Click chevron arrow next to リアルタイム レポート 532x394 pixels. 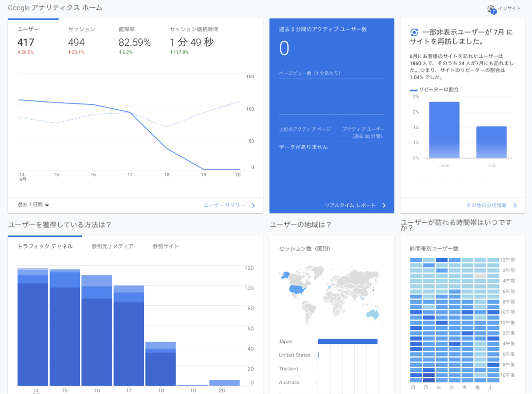click(x=384, y=205)
